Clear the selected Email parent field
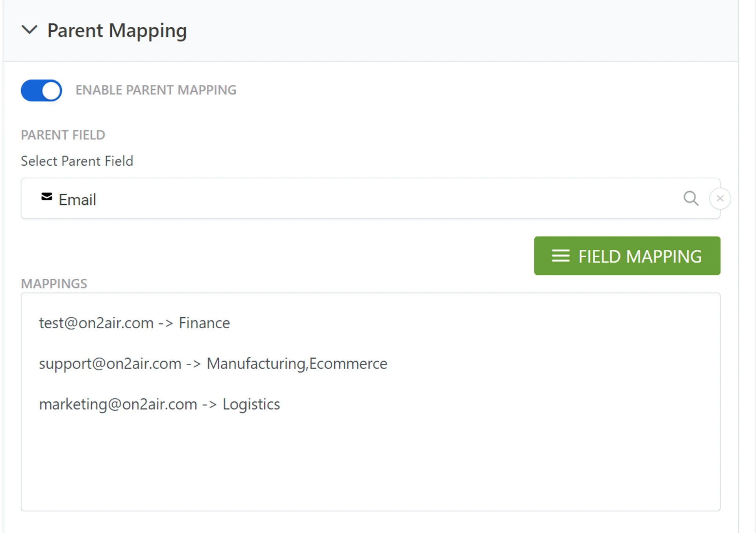Image resolution: width=756 pixels, height=533 pixels. [720, 198]
